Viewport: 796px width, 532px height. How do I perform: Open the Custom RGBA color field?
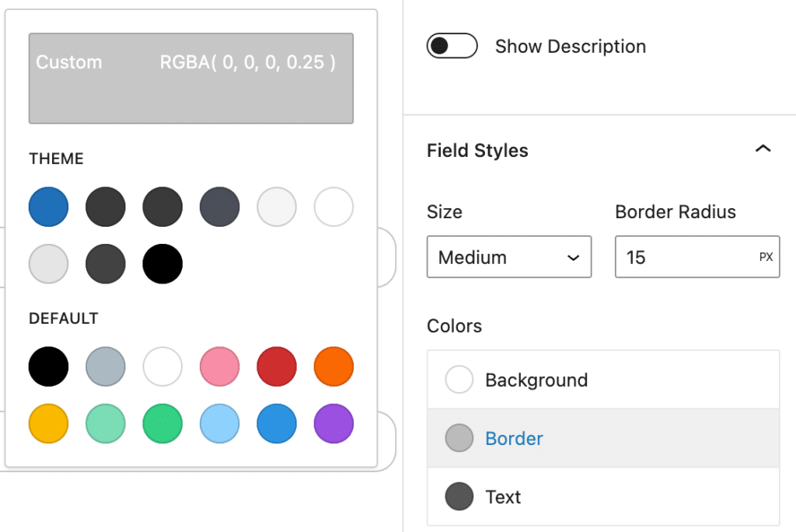coord(190,78)
